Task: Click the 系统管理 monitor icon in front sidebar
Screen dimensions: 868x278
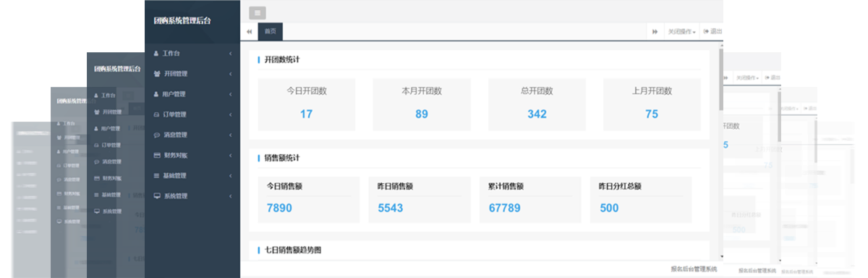Action: [x=157, y=195]
